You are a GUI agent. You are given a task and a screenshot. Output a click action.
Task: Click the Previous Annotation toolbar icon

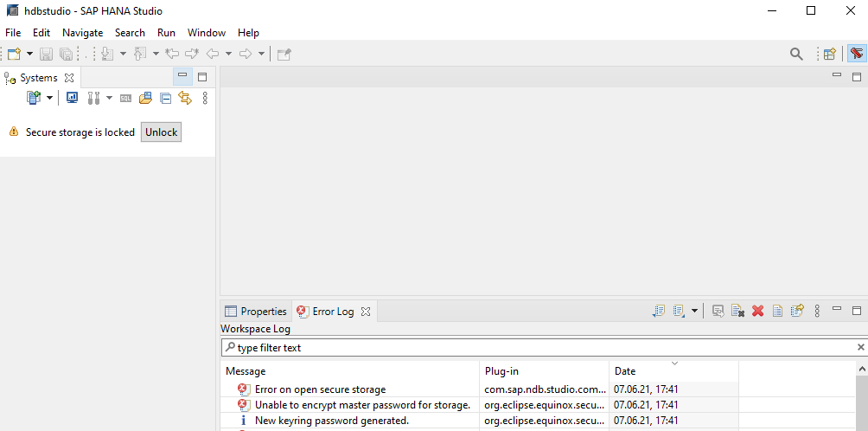point(140,54)
